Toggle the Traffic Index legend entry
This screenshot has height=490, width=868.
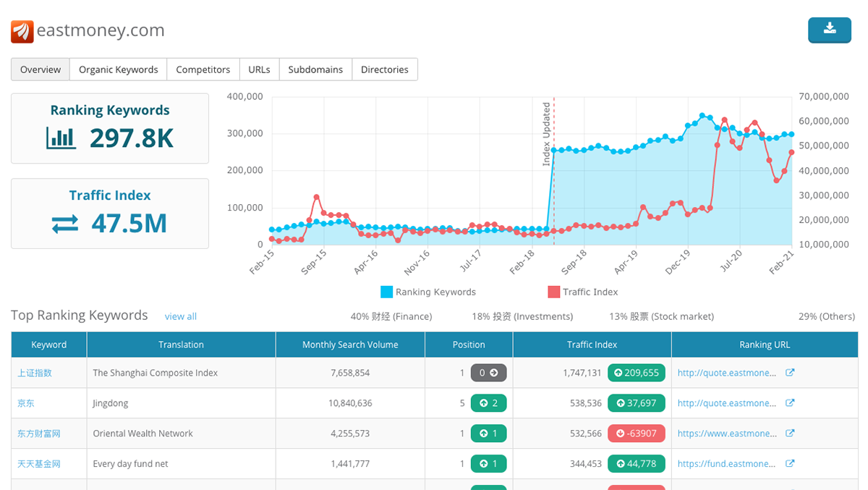(x=583, y=292)
